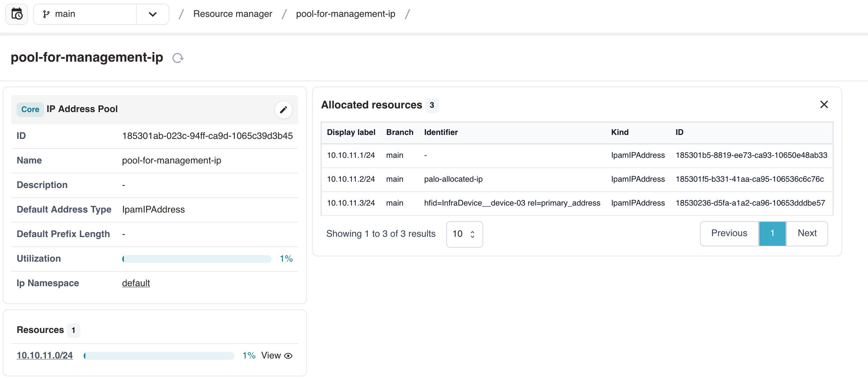
Task: Open the results-per-page dropdown showing 10
Action: (x=464, y=234)
